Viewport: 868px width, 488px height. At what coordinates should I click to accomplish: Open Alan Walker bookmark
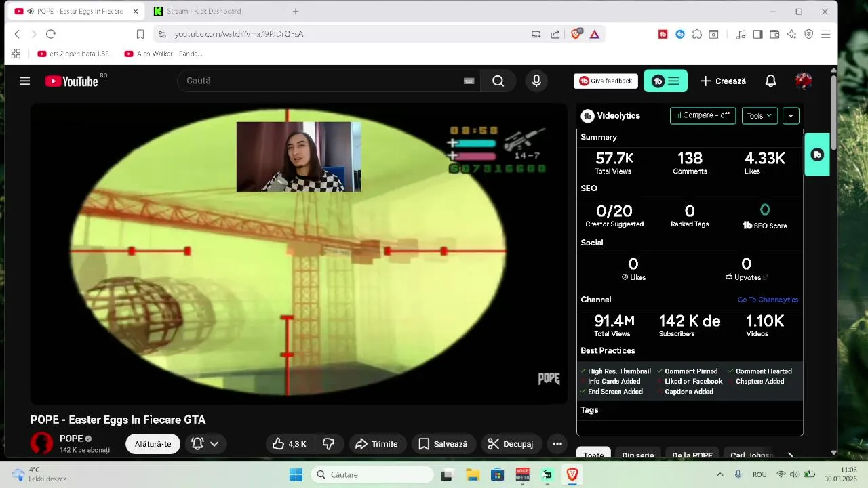[163, 54]
